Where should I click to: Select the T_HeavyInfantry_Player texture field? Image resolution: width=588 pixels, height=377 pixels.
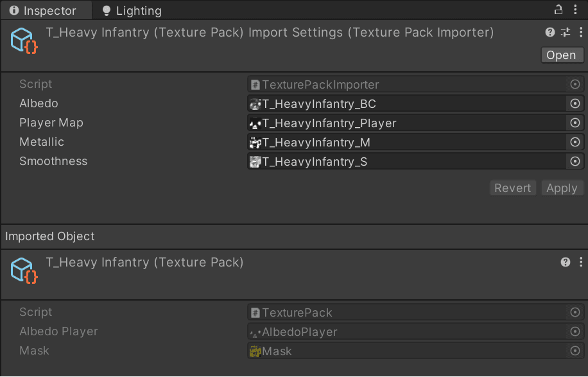pyautogui.click(x=407, y=123)
